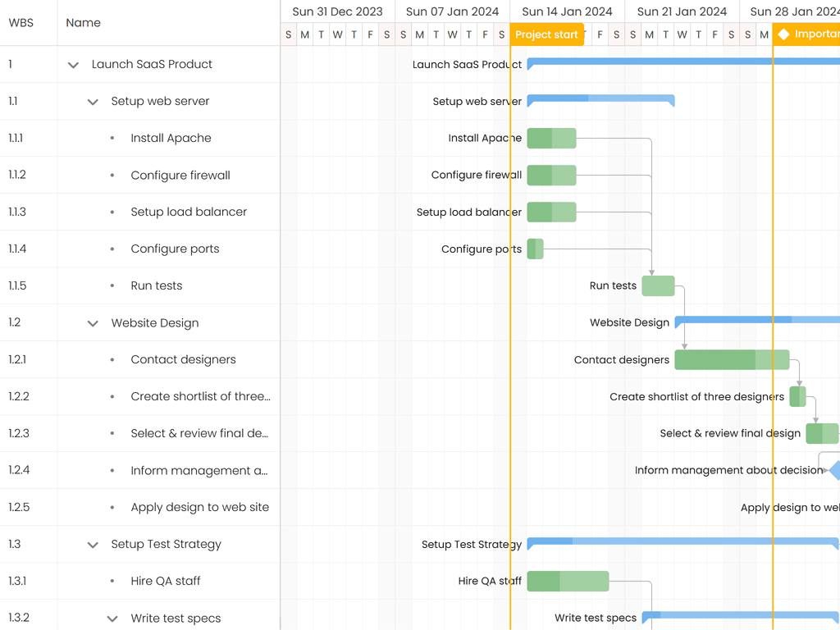Collapse the Setup web server group
The width and height of the screenshot is (840, 630).
93,102
